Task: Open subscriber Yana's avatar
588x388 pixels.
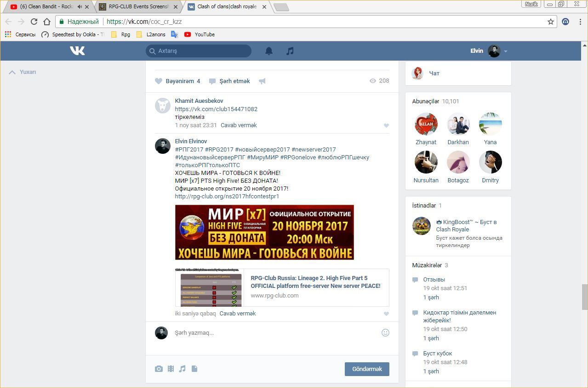Action: click(491, 124)
